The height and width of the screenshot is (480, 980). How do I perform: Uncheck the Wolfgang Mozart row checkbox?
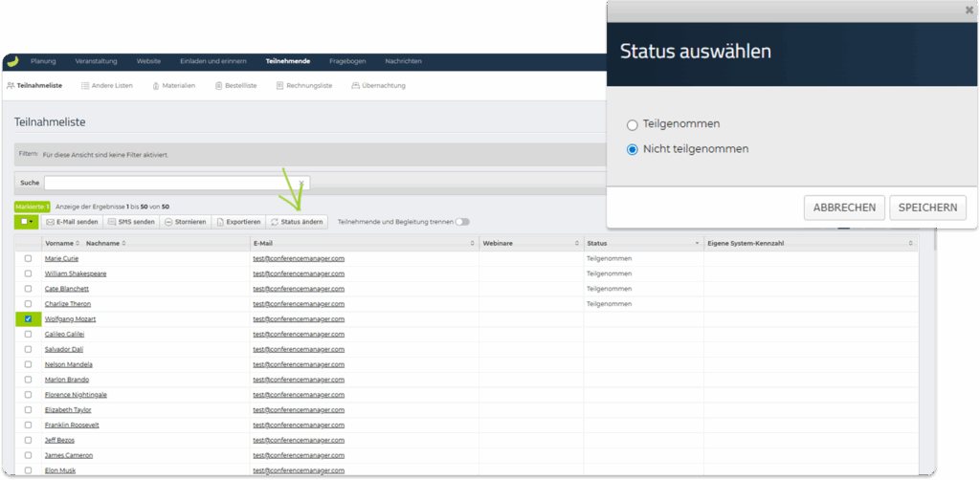tap(28, 318)
